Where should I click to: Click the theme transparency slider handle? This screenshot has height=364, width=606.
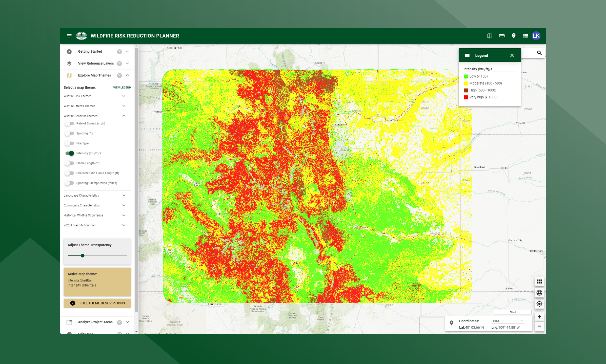click(x=83, y=256)
